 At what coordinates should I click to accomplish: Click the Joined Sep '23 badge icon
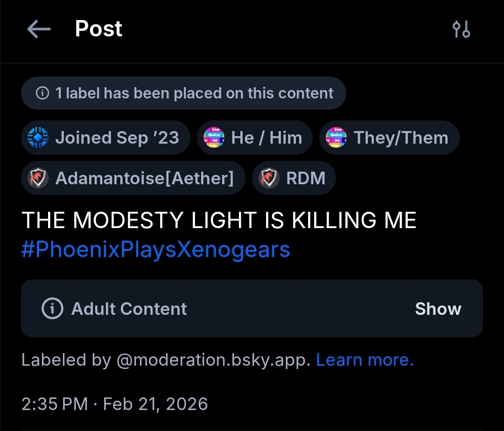point(38,138)
